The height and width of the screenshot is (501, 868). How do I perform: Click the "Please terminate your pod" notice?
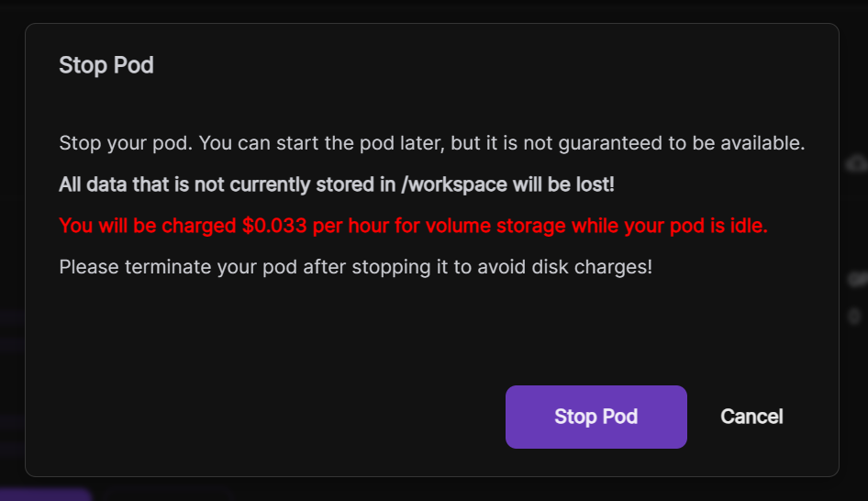355,268
